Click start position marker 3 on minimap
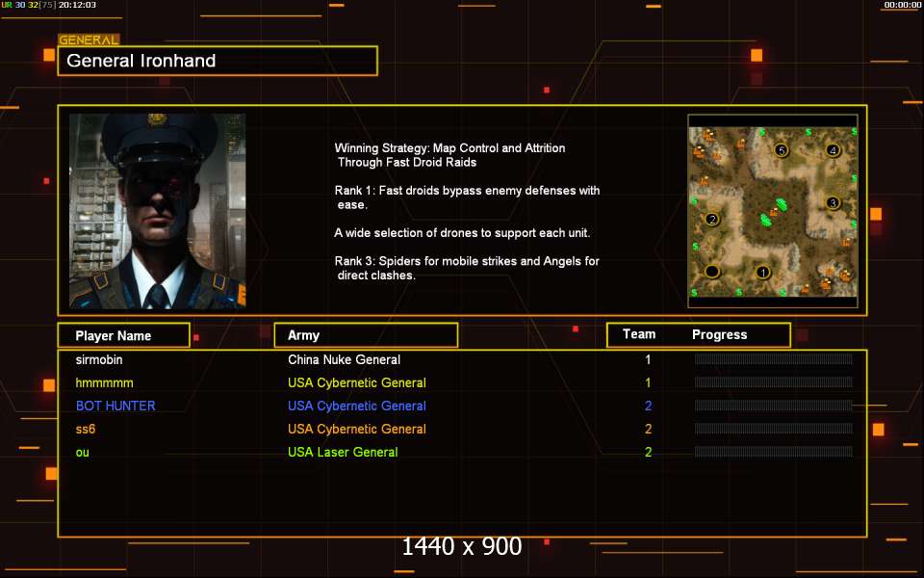Viewport: 924px width, 578px height. click(x=832, y=203)
